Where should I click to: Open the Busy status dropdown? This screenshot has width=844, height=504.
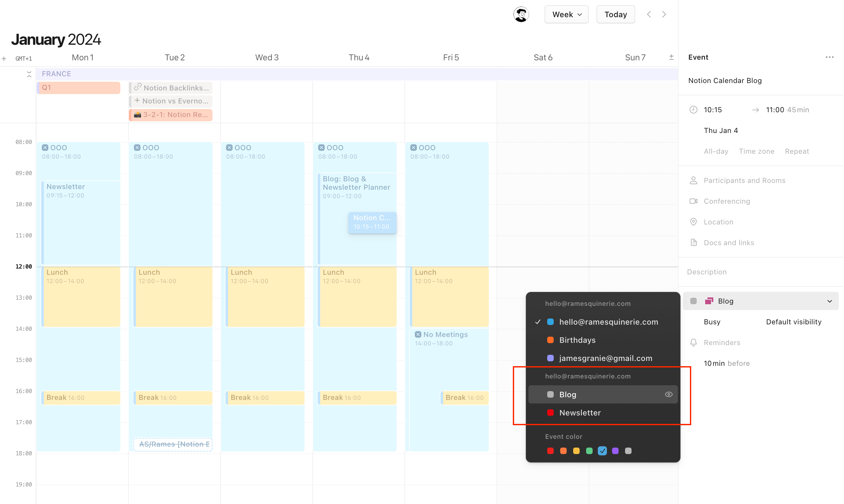(x=712, y=322)
